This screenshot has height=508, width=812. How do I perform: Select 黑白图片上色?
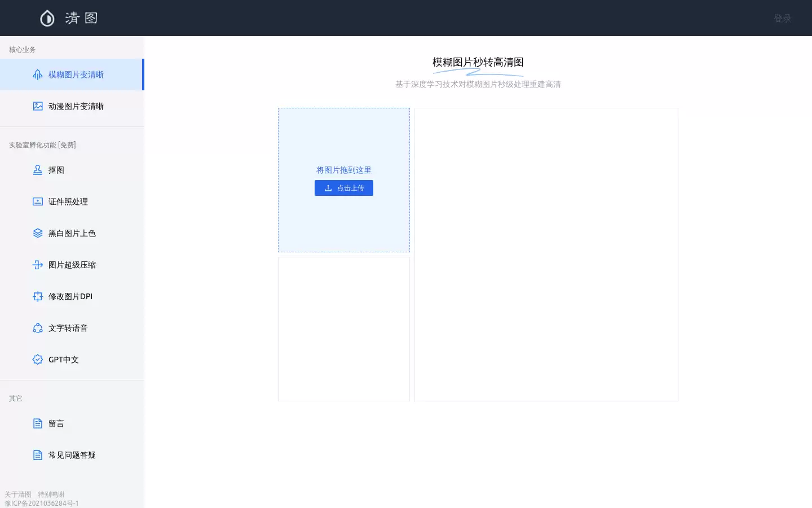[x=72, y=233]
